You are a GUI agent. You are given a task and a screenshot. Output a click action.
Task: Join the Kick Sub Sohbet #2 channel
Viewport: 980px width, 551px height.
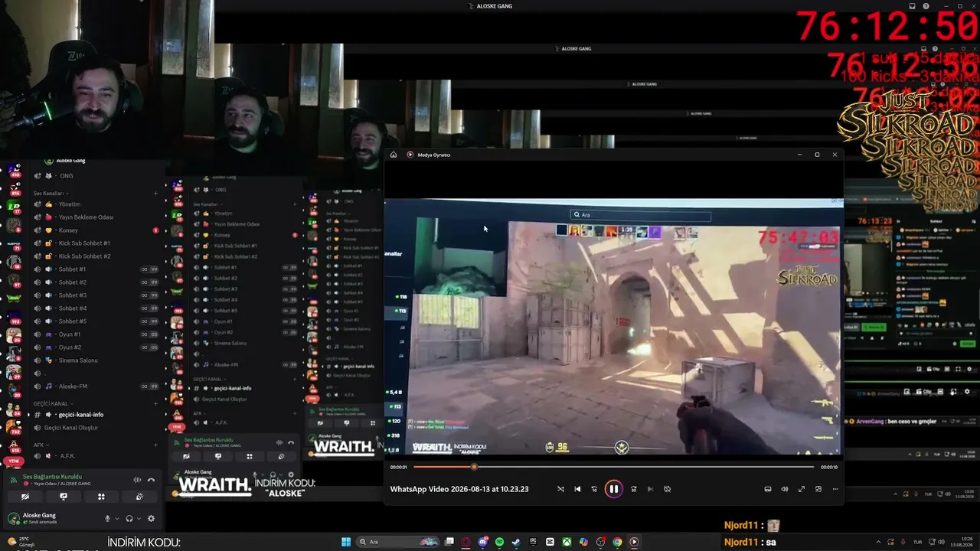click(x=95, y=256)
